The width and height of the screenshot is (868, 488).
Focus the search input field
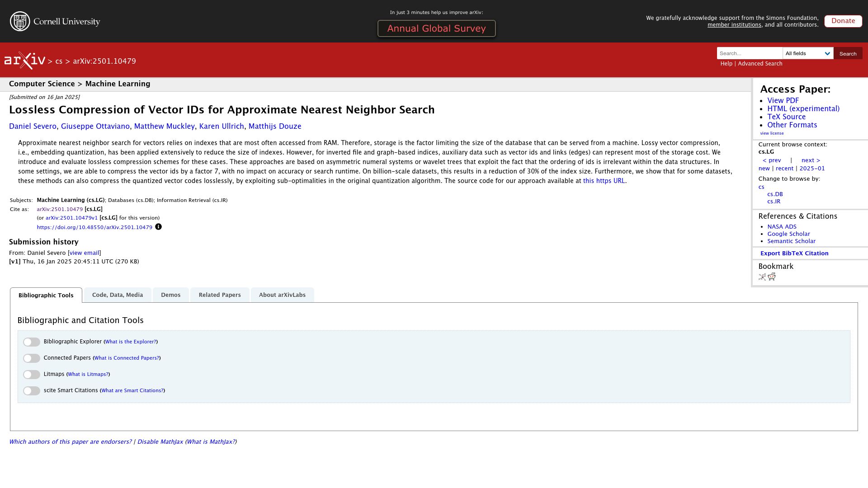750,53
